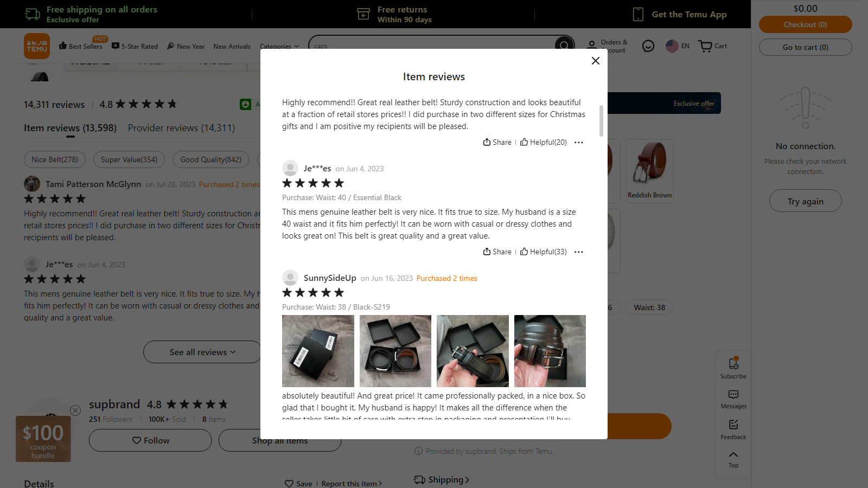Screen dimensions: 868x488
Task: Open the 5-Star Rated menu item
Action: [135, 46]
